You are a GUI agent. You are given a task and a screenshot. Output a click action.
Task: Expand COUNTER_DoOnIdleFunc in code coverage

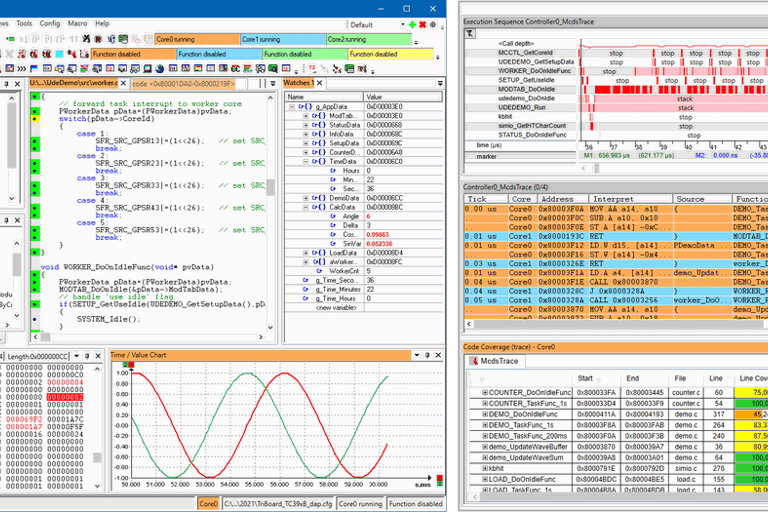click(x=485, y=393)
